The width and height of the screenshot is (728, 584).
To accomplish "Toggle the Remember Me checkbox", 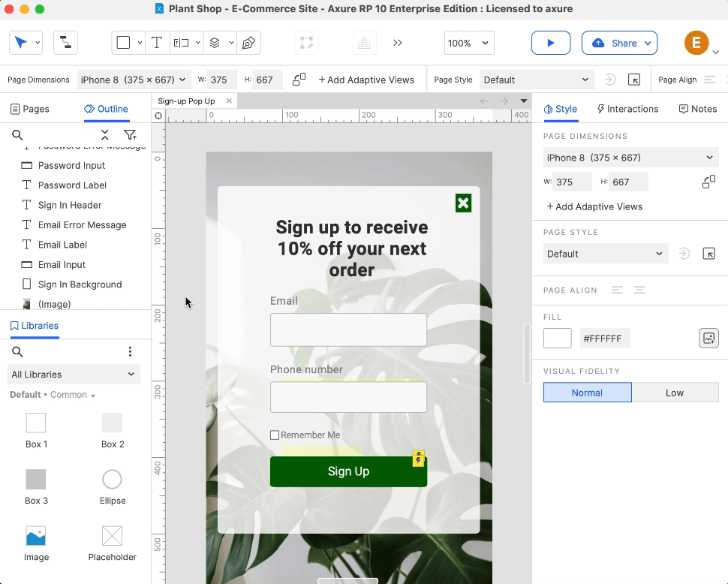I will 275,435.
